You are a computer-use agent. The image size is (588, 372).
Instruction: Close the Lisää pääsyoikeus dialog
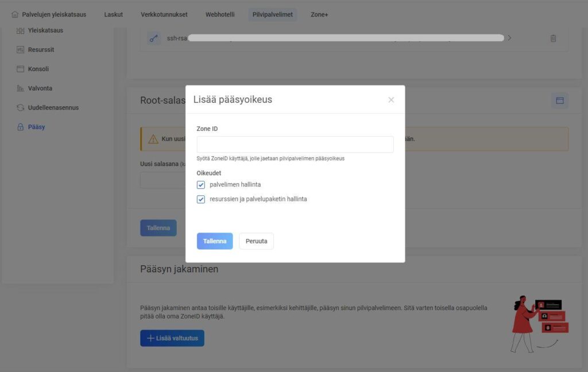click(391, 100)
